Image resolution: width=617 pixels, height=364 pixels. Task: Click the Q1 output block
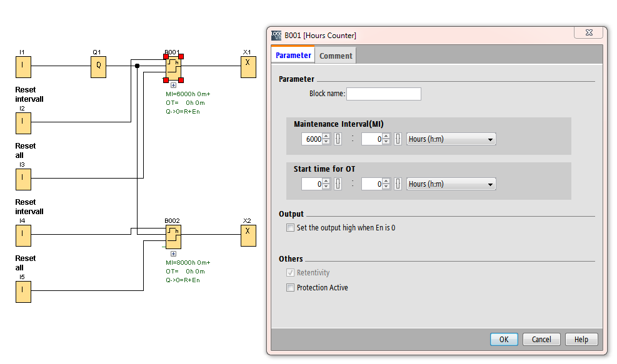[x=98, y=66]
